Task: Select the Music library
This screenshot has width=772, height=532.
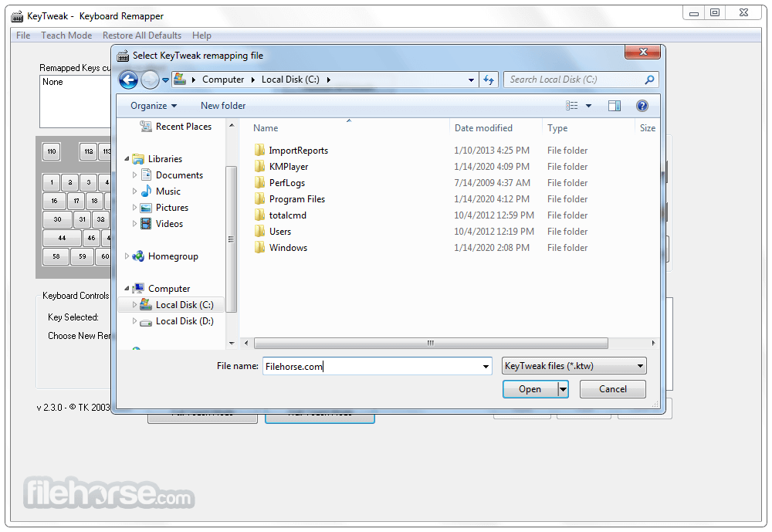Action: [x=168, y=191]
